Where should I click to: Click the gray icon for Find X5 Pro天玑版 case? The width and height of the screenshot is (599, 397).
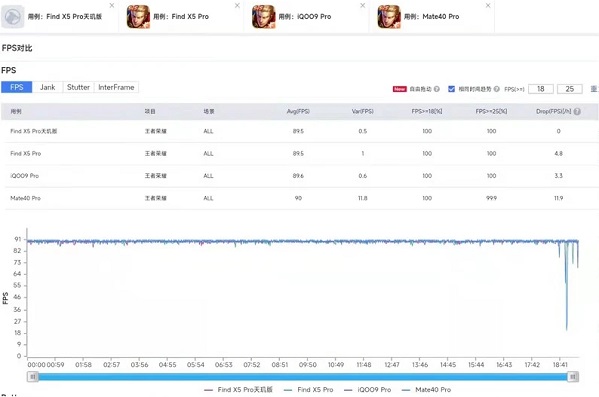13,16
